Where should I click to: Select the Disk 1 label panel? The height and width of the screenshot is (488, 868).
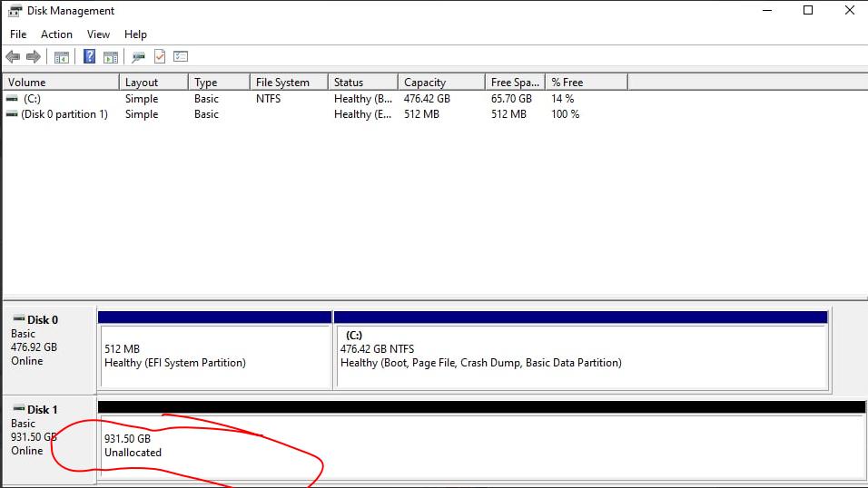tap(50, 441)
